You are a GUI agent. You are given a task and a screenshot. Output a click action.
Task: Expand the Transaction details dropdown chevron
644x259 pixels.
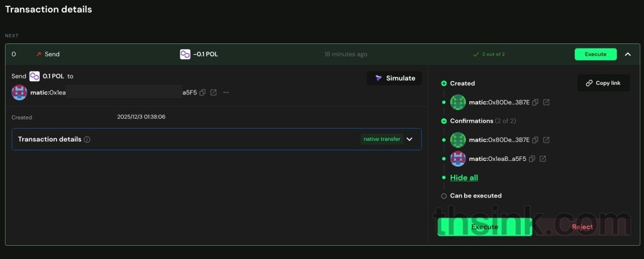point(409,139)
